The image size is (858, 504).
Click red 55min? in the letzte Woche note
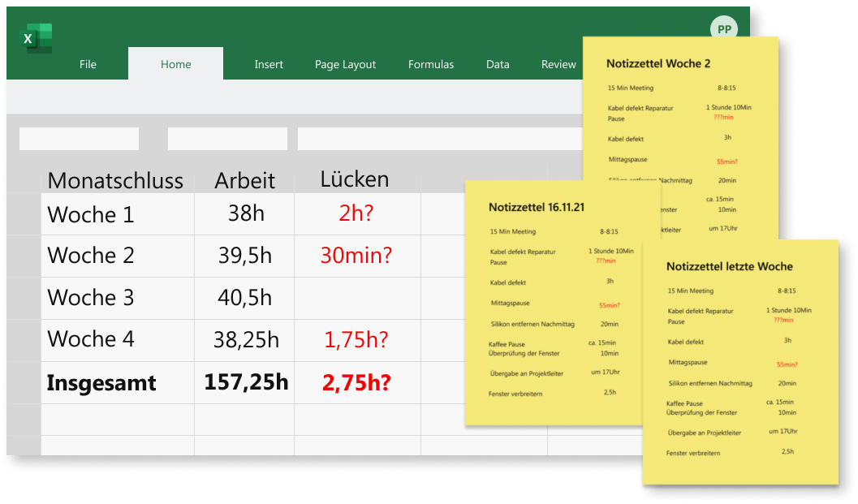coord(787,364)
